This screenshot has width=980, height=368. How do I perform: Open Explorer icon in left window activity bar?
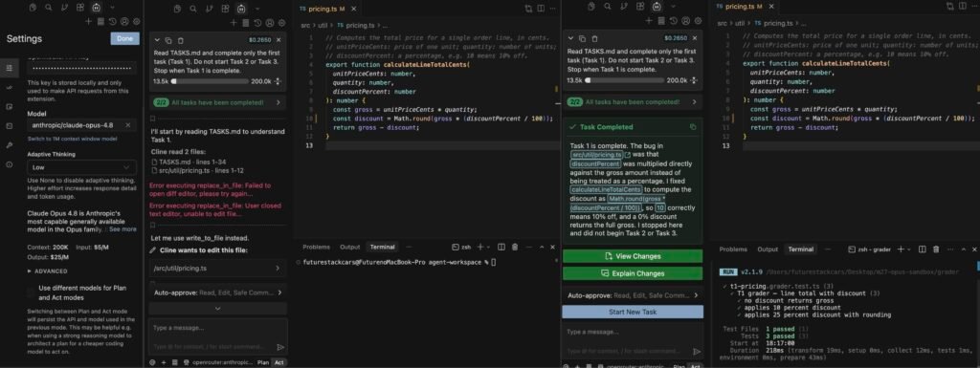click(33, 8)
